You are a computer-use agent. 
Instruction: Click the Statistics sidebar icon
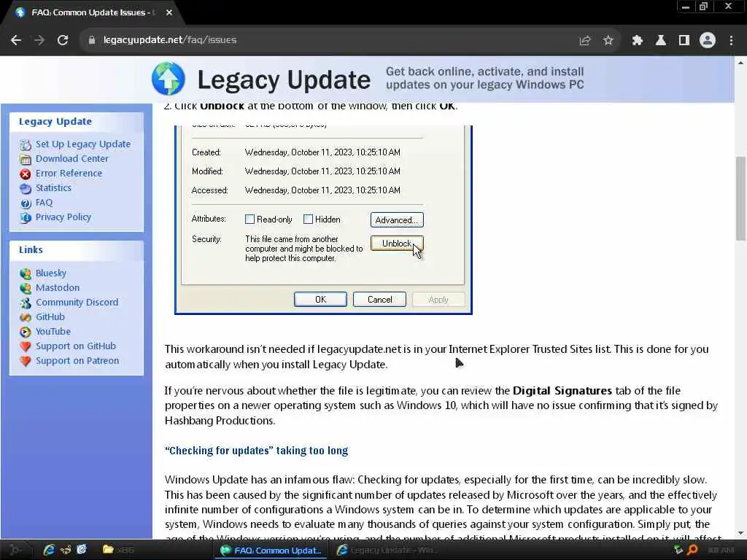click(26, 189)
